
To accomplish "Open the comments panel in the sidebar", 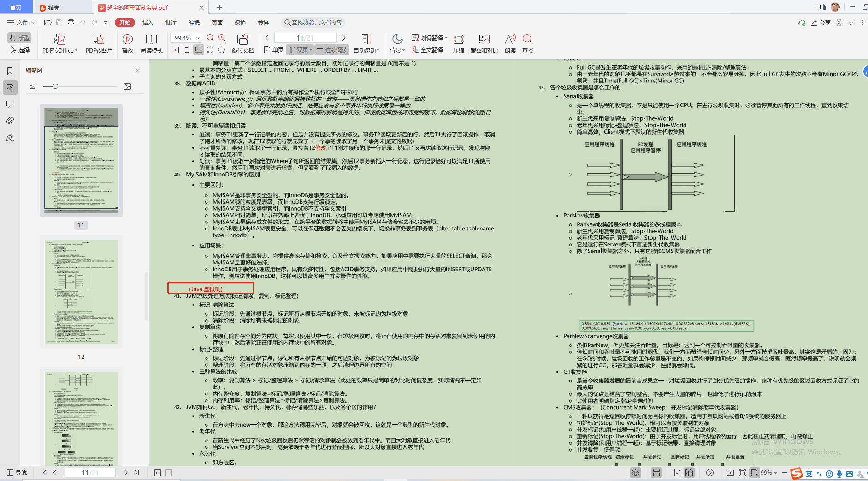I will click(x=10, y=104).
